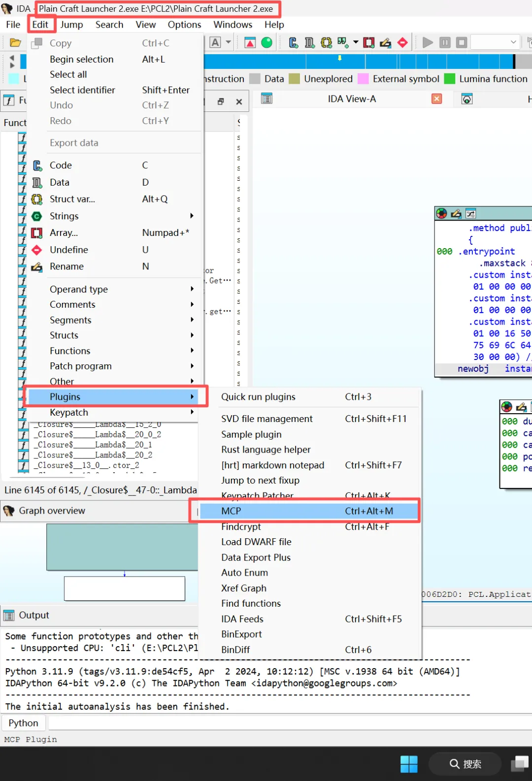Select function _Closure$____Lambda$__20_0_2
Viewport: 532px width, 781px height.
point(97,435)
